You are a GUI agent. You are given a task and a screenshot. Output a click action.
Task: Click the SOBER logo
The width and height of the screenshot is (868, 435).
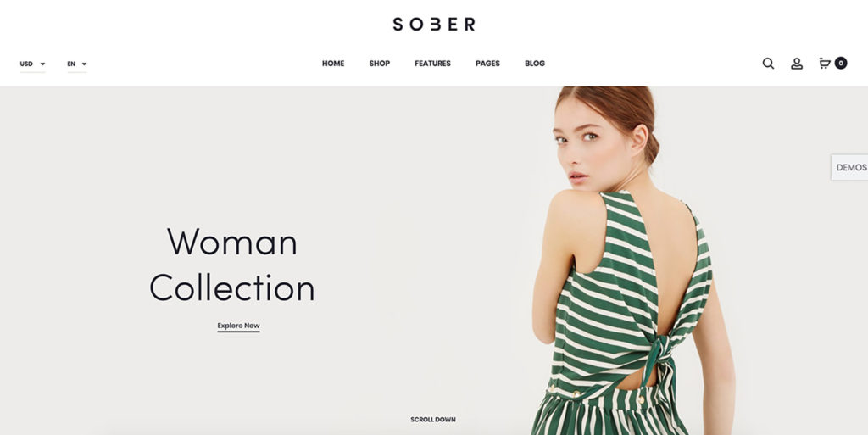click(x=434, y=24)
